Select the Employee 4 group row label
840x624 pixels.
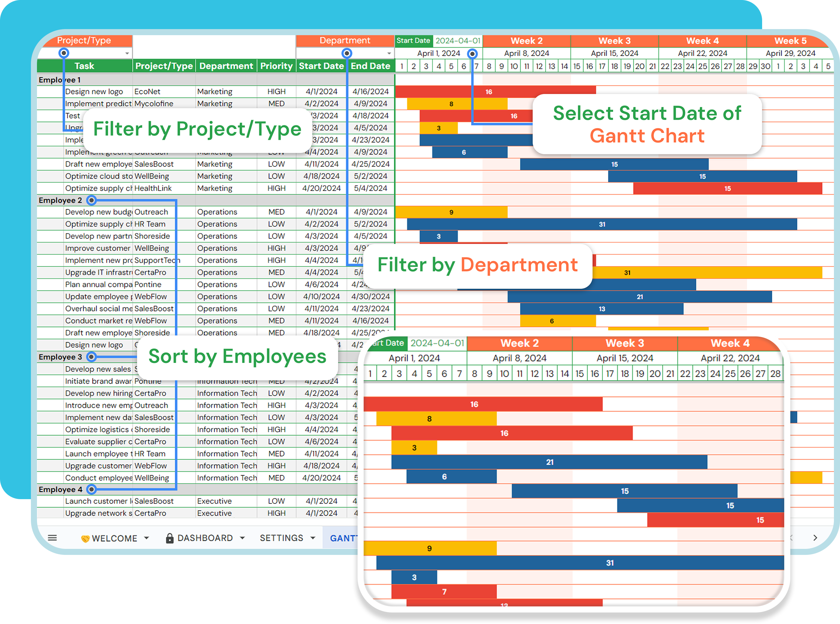click(60, 489)
